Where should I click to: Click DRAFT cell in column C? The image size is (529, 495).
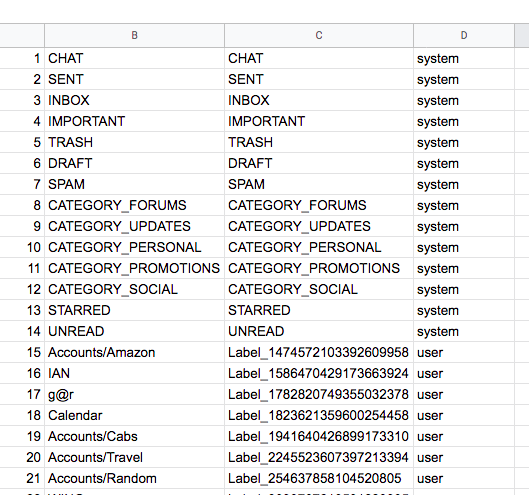pos(319,163)
